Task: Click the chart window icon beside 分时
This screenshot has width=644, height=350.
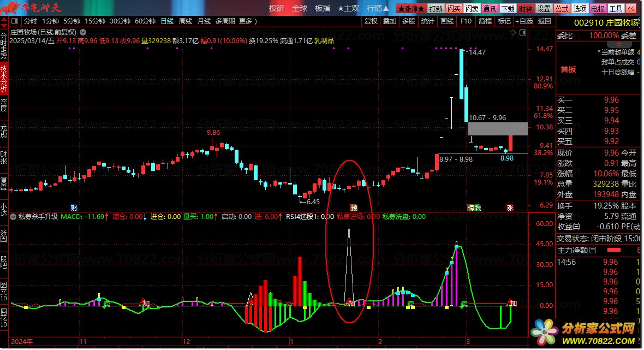Action: (16, 21)
